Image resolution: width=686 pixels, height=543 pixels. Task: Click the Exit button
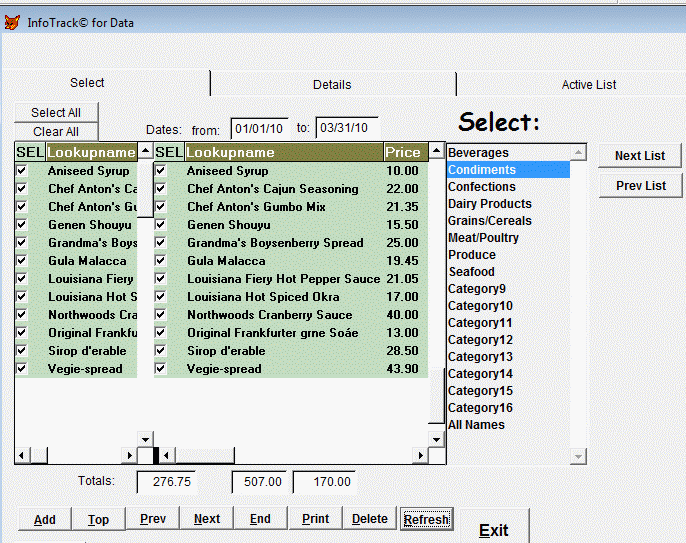point(493,530)
